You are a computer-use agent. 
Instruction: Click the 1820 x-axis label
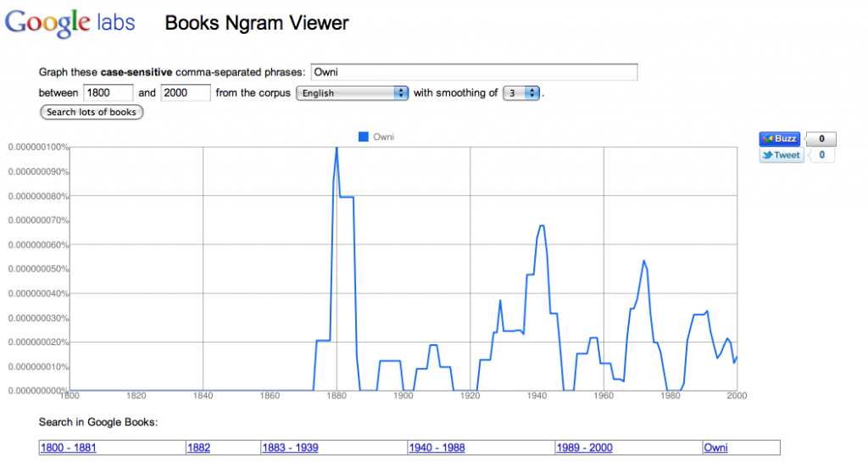pyautogui.click(x=136, y=396)
